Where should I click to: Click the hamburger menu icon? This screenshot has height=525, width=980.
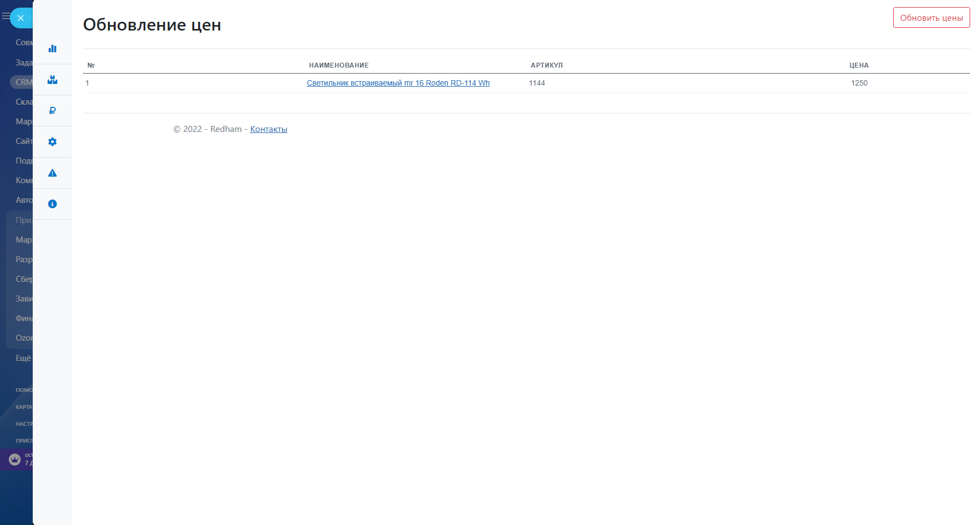5,16
